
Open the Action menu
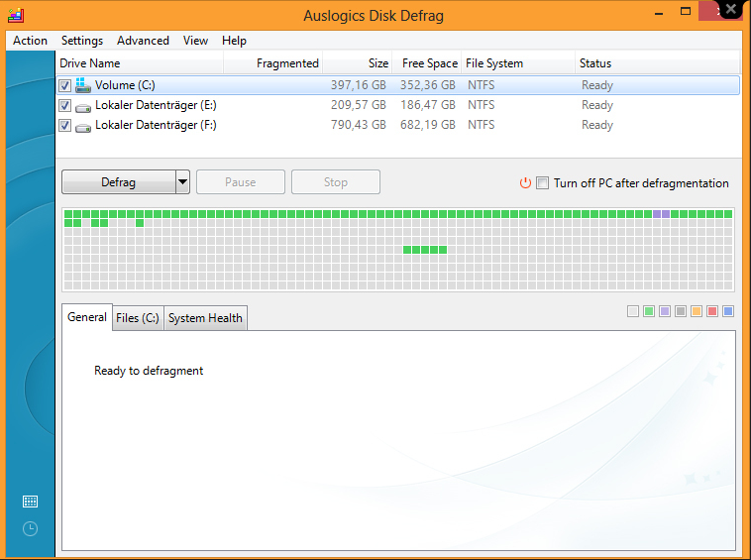pos(30,41)
